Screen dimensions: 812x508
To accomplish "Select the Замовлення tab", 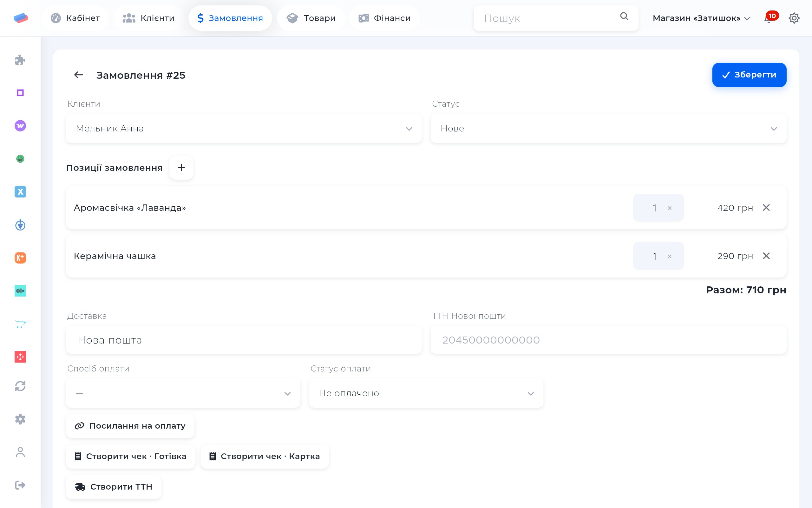I will (230, 18).
